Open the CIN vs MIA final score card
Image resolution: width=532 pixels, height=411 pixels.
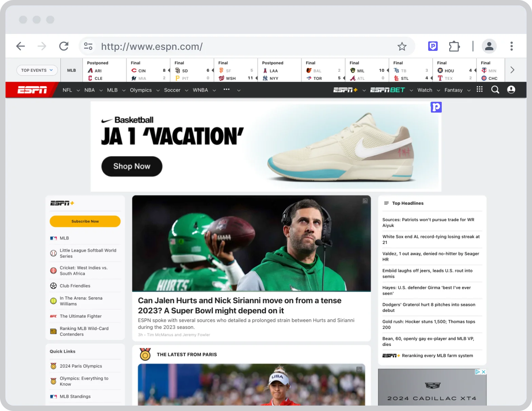(x=148, y=70)
